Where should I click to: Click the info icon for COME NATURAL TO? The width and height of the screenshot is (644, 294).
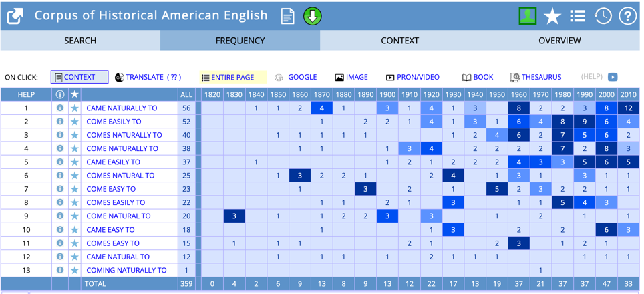[x=60, y=216]
